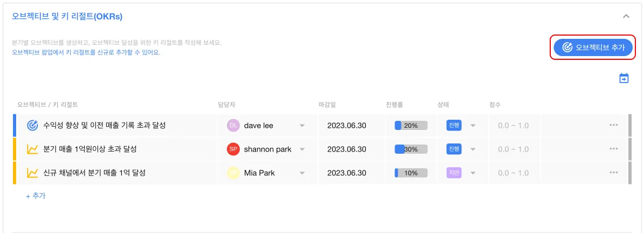Open more options for the 수익성 향상 row

[613, 126]
